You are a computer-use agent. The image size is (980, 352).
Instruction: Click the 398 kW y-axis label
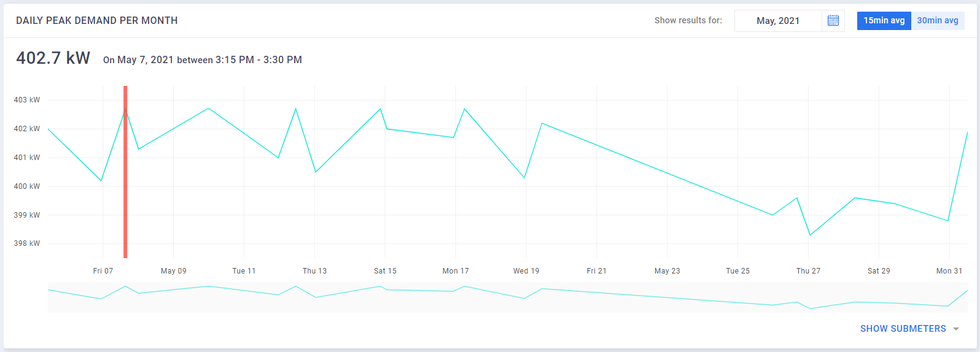(27, 243)
